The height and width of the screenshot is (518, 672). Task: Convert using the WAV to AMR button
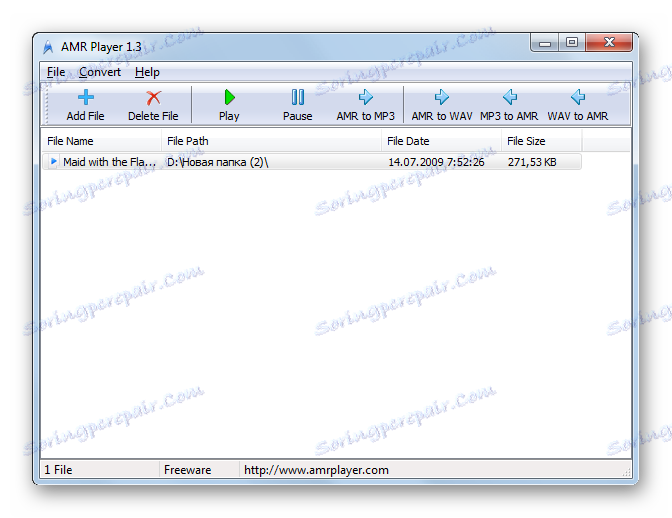[x=578, y=105]
